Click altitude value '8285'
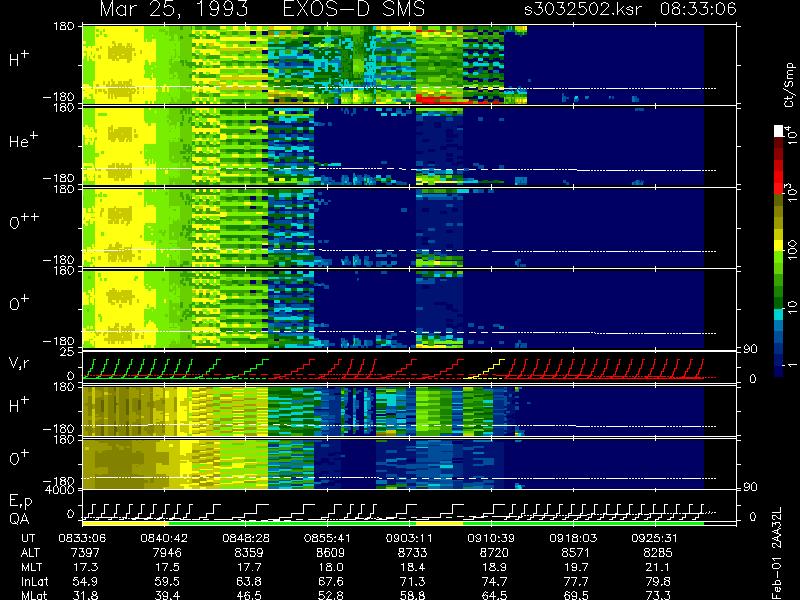The width and height of the screenshot is (800, 600). tap(658, 553)
